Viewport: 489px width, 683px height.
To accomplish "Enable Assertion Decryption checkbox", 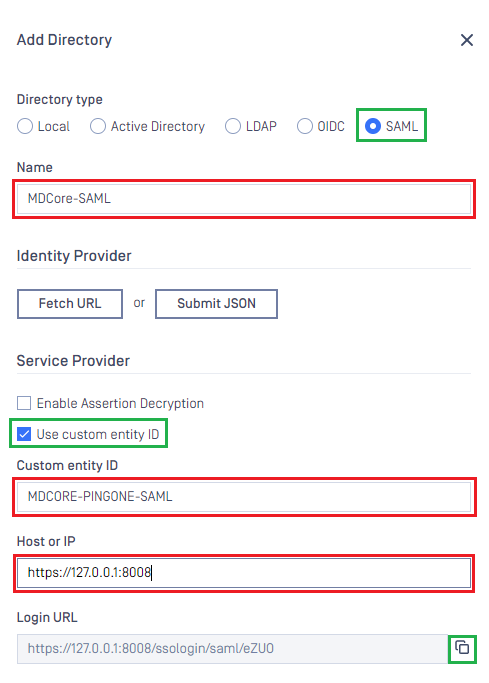I will point(24,403).
